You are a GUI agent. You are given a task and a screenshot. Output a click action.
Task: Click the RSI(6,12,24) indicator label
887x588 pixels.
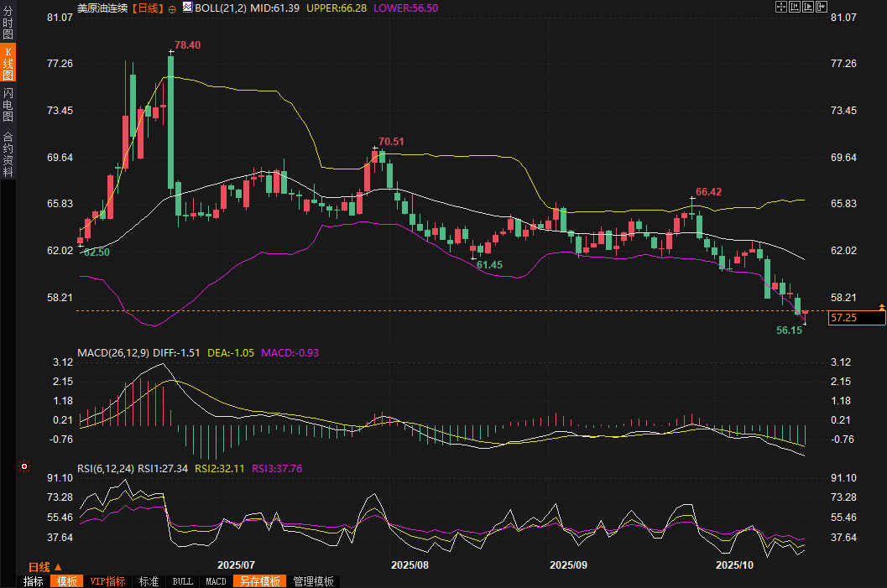[106, 469]
